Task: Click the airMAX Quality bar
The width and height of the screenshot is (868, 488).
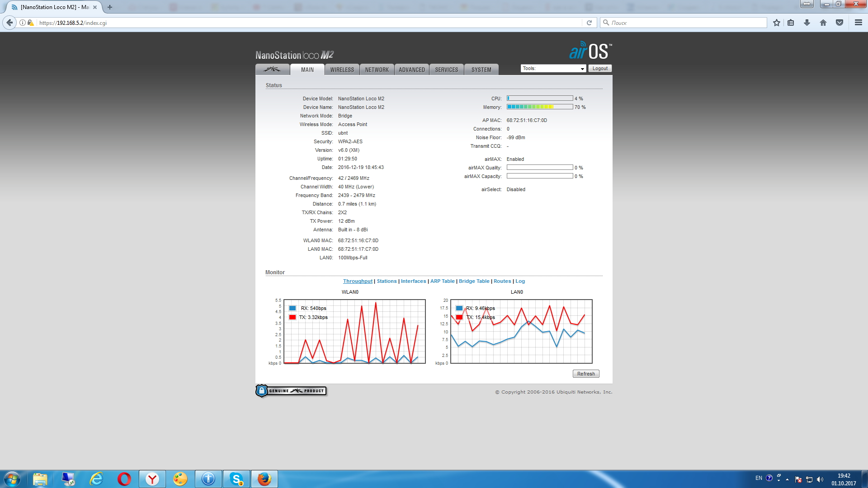Action: [540, 168]
